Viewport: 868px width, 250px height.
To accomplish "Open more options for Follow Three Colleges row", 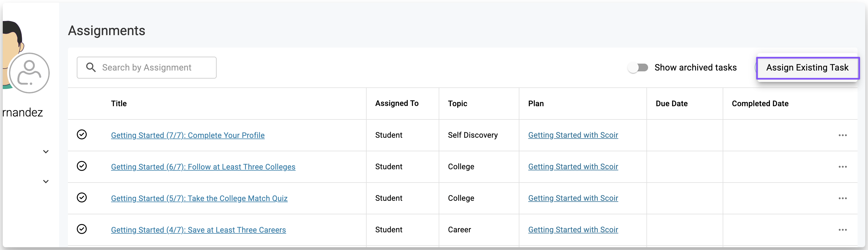I will click(x=842, y=167).
